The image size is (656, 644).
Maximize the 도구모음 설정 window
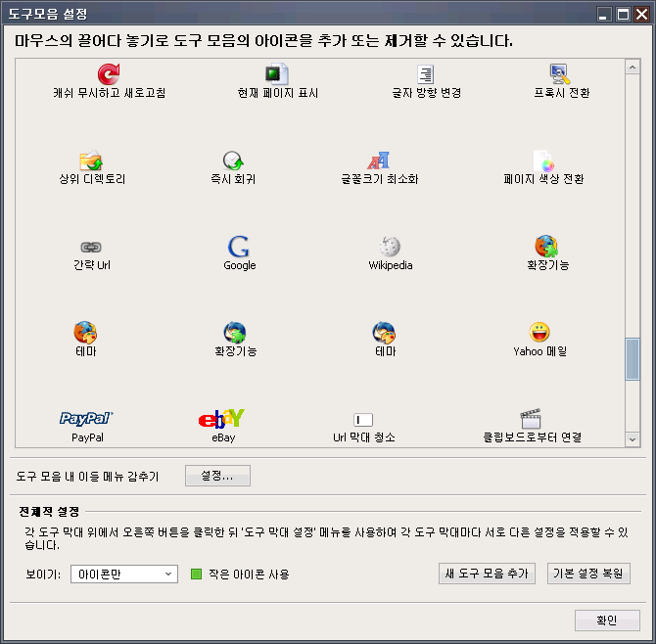[x=623, y=15]
